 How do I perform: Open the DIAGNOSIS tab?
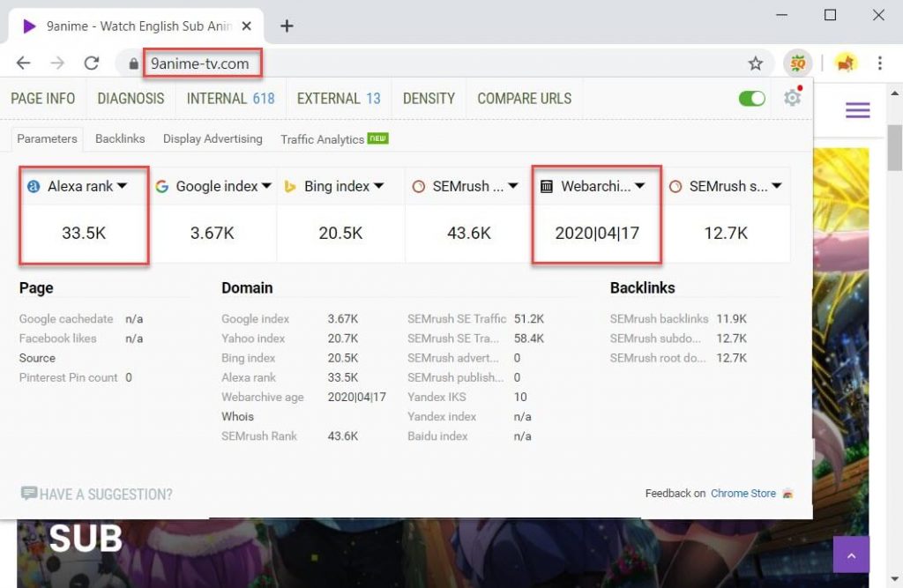(131, 99)
